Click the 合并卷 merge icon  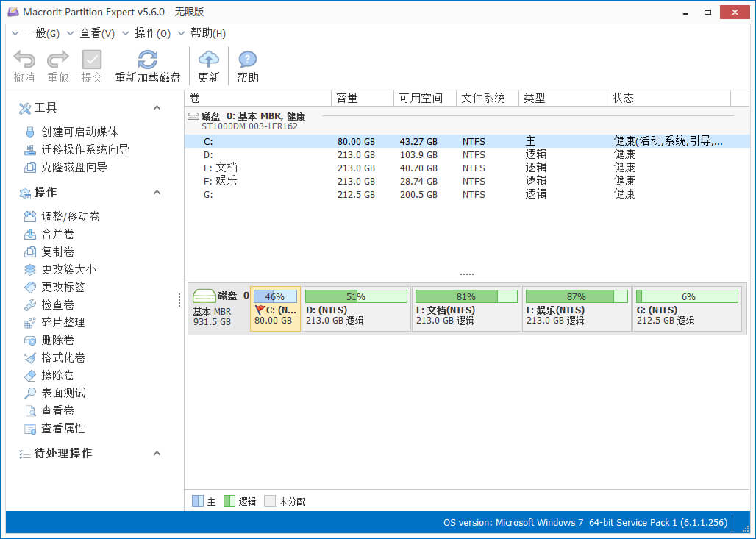point(30,235)
